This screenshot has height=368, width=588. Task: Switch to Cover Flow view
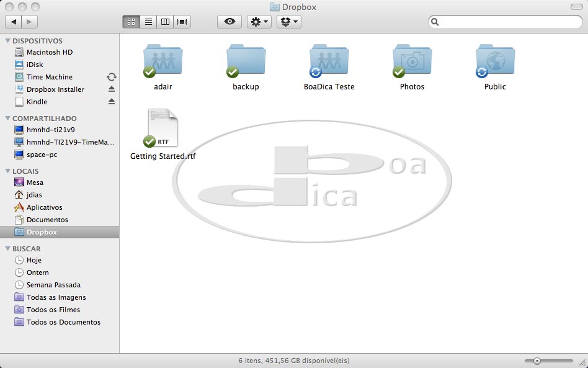(182, 22)
